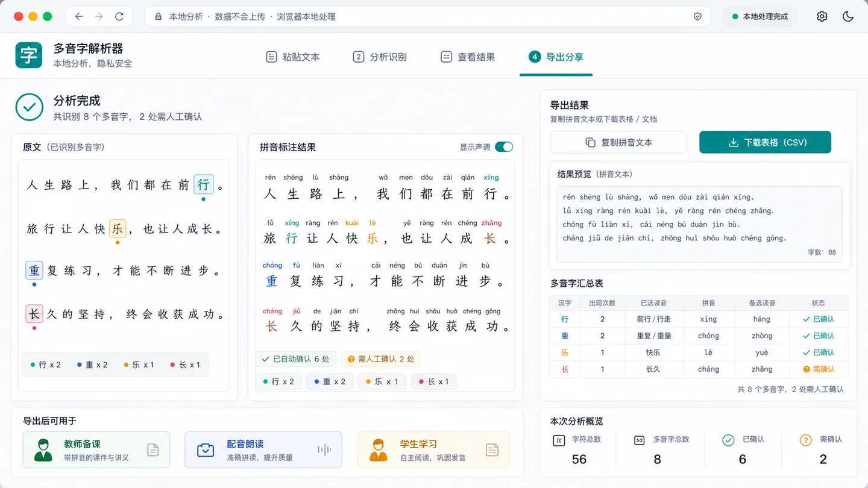
Task: Click the 已确认 checkmark icon in overview
Action: pyautogui.click(x=728, y=440)
